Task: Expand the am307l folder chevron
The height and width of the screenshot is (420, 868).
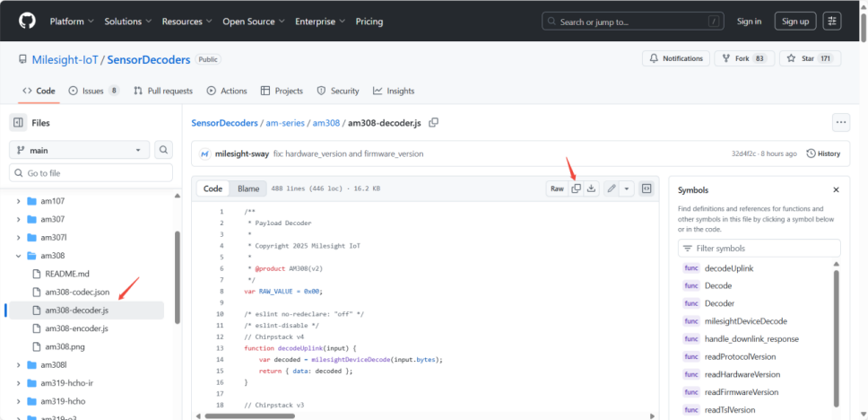Action: tap(18, 238)
